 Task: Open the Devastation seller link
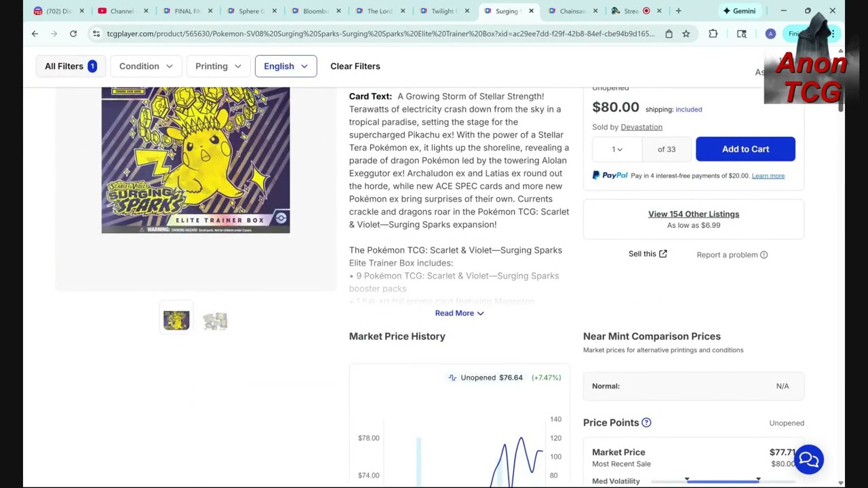point(642,127)
